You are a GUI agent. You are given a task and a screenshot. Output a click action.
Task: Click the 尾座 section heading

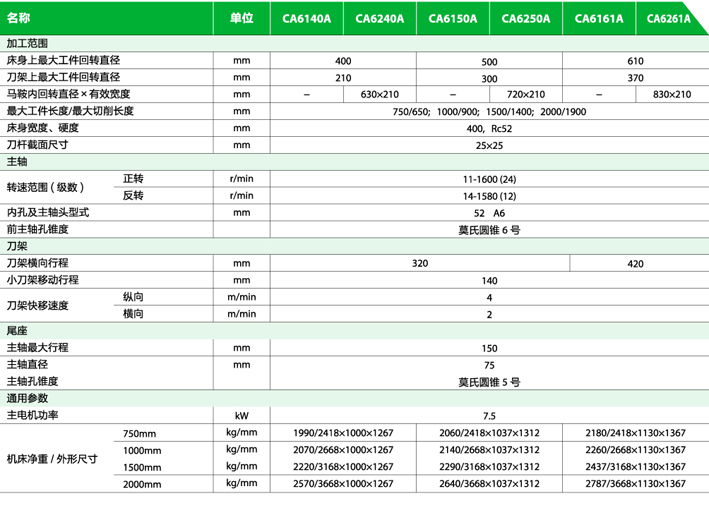[x=17, y=330]
